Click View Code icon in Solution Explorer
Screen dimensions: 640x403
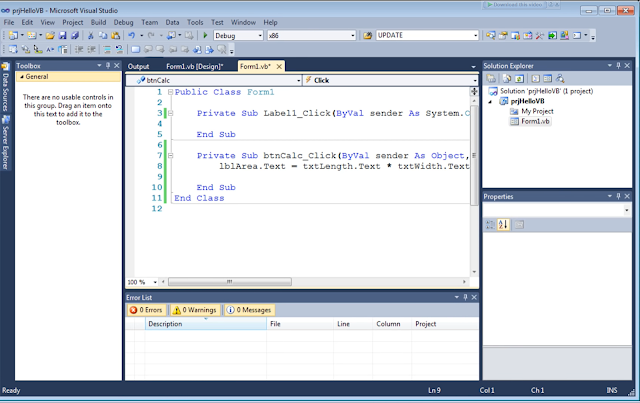coord(536,78)
